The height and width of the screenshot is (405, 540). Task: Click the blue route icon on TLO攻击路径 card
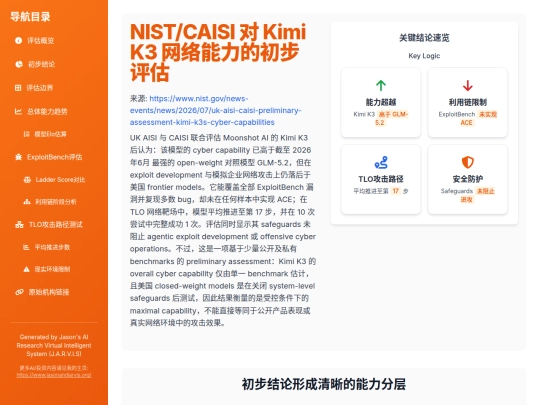point(381,162)
